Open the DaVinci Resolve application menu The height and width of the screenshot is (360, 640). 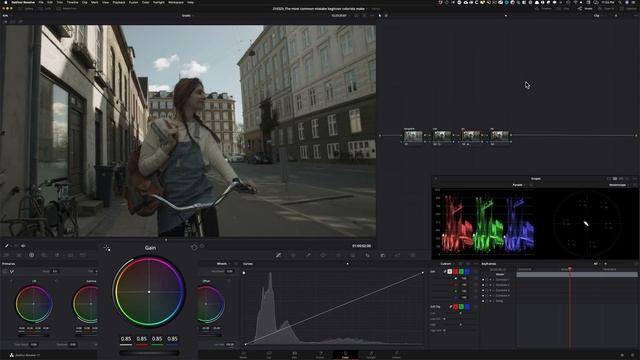pyautogui.click(x=23, y=2)
